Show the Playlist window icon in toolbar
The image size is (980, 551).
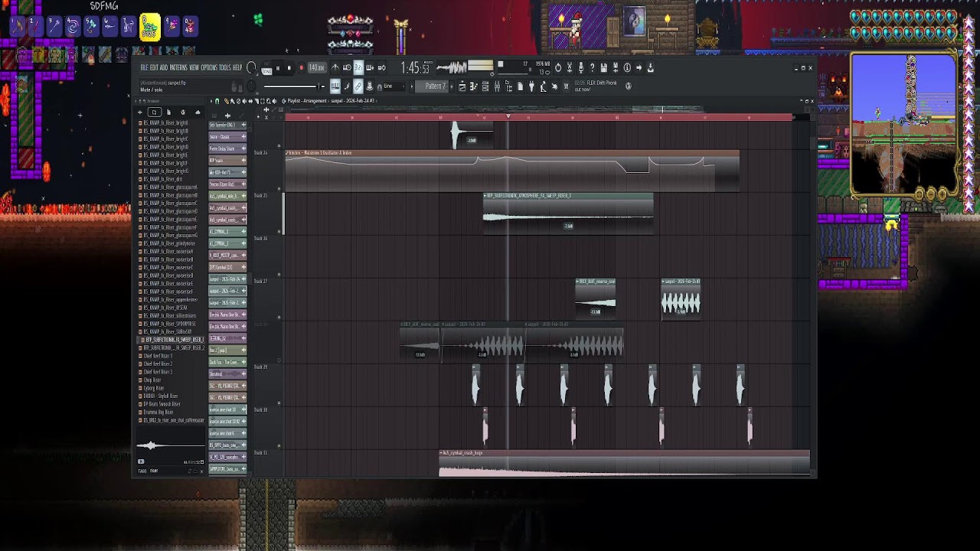[x=462, y=86]
